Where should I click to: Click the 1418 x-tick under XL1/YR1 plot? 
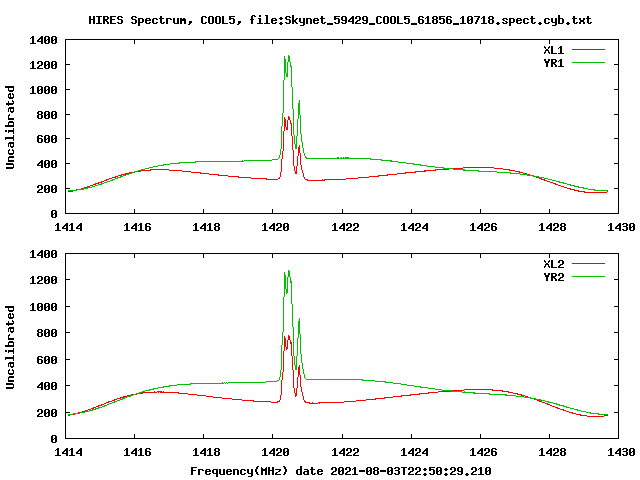click(x=206, y=227)
